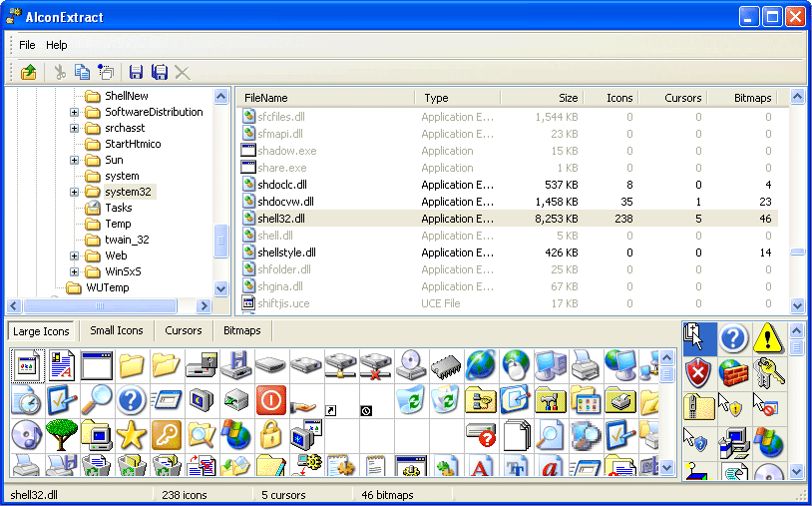Select the brick wall firewall bitmap
This screenshot has height=506, width=812.
click(x=733, y=373)
